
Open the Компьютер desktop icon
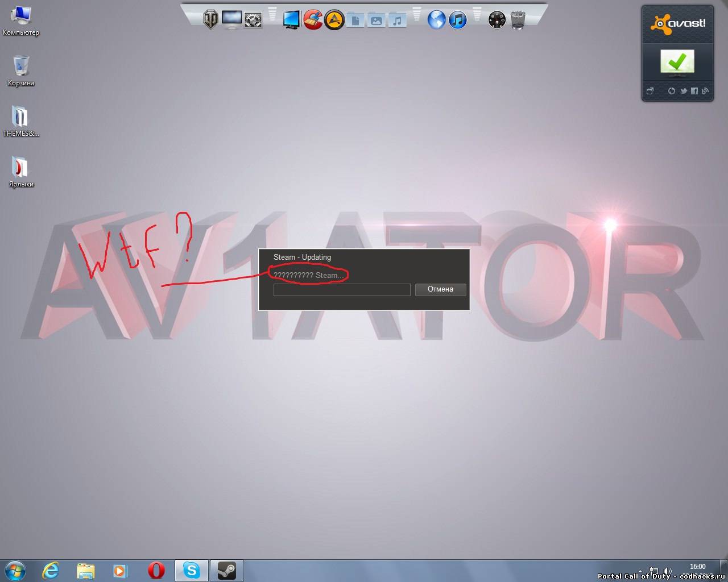(21, 20)
